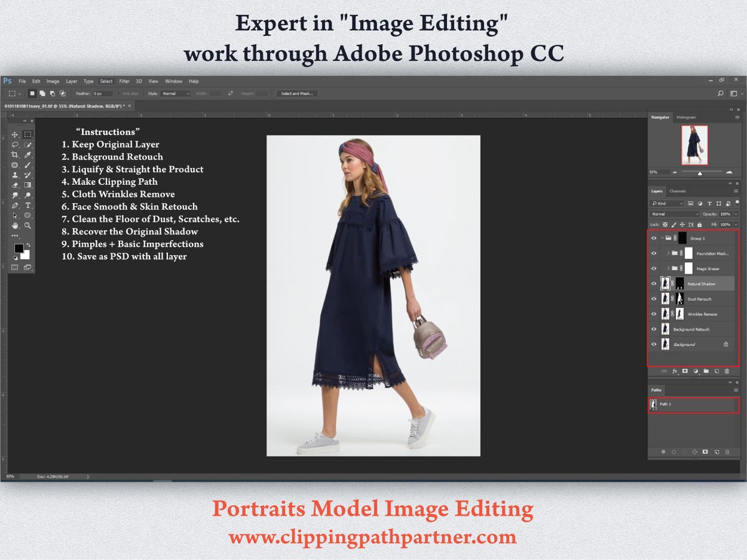
Task: Click the Select and Mask button
Action: [297, 93]
